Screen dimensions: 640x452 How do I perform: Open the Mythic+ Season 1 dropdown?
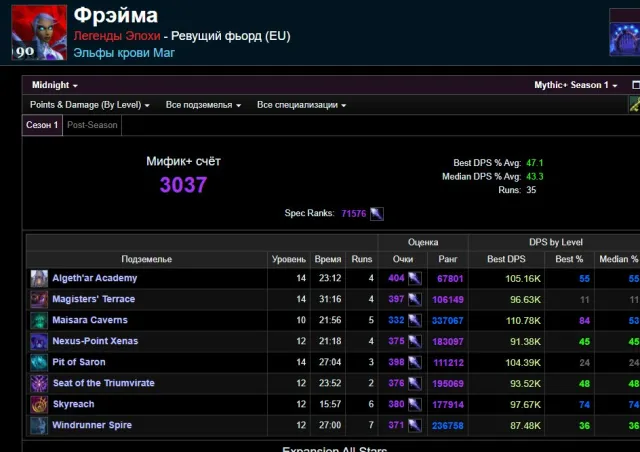(x=576, y=85)
